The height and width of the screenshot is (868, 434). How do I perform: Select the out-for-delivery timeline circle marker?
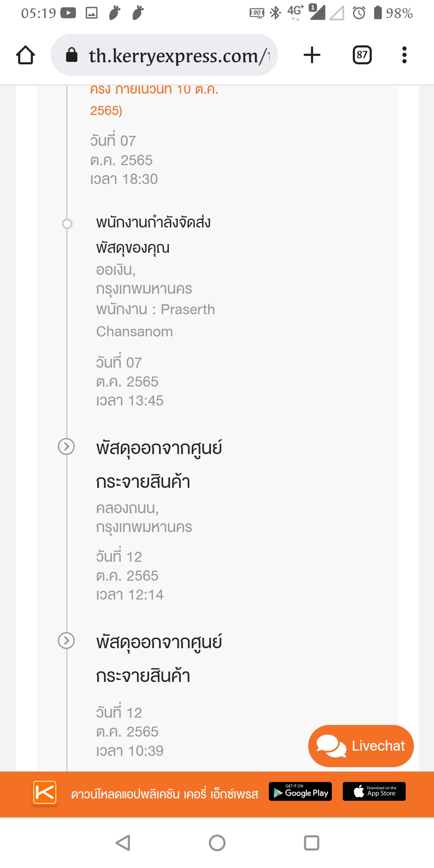pos(67,223)
